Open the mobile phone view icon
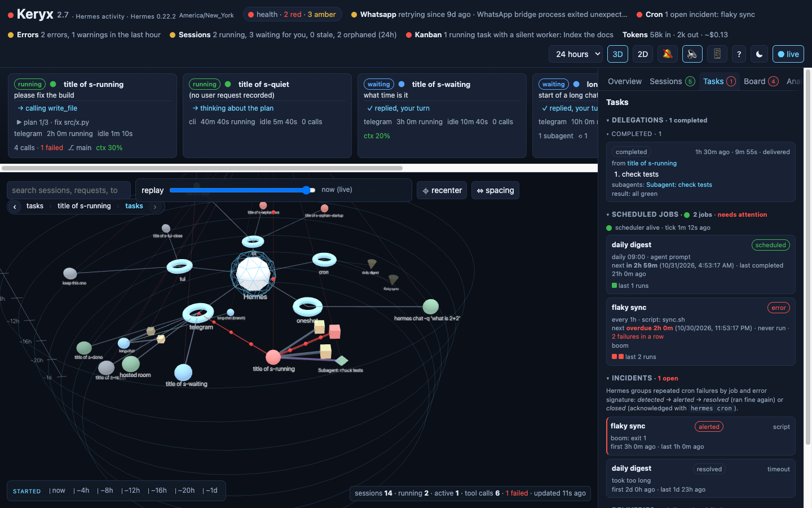Viewport: 812px width, 508px height. pos(717,54)
